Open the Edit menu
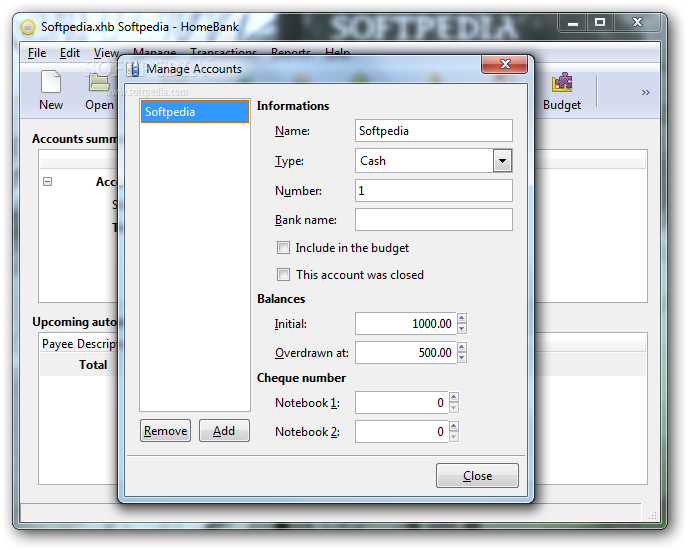Image resolution: width=688 pixels, height=550 pixels. (x=70, y=53)
